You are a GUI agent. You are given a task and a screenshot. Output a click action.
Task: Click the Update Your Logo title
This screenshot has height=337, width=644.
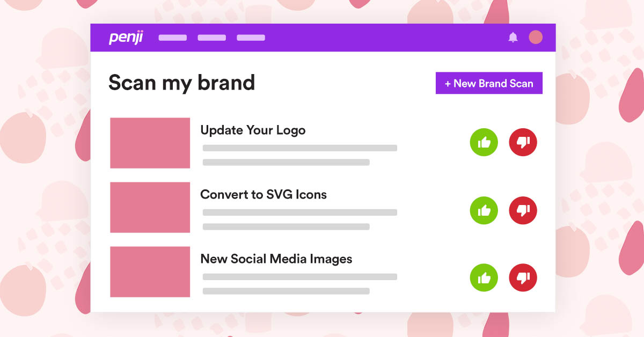pyautogui.click(x=253, y=130)
